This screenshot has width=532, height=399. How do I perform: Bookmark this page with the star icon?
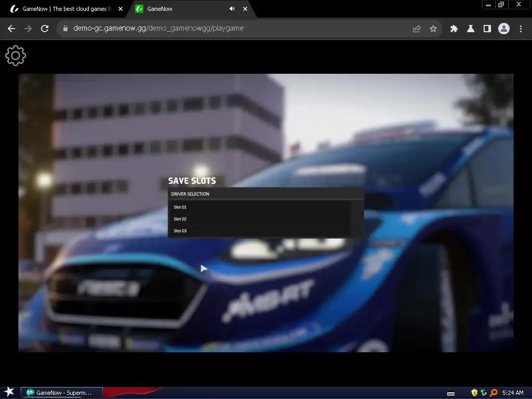(x=433, y=29)
